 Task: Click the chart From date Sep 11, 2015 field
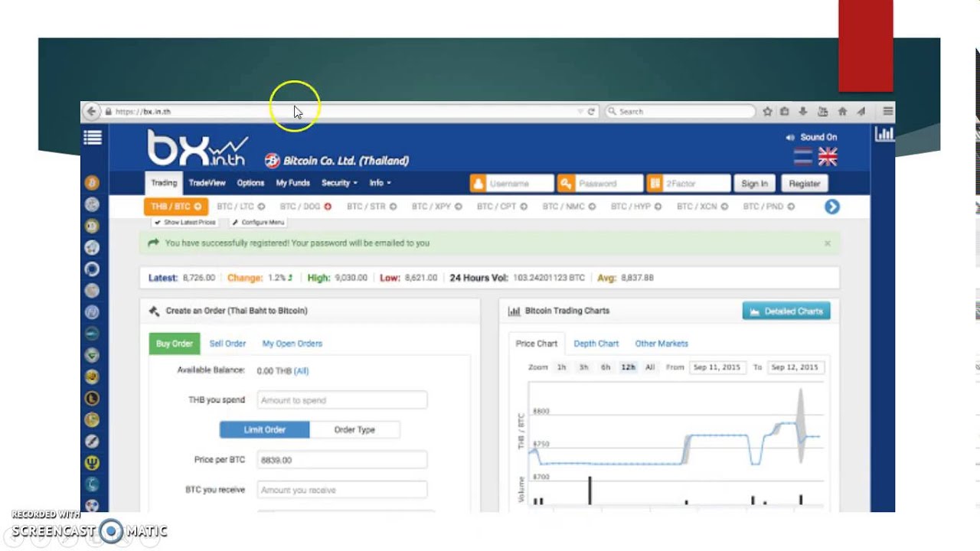pos(717,367)
